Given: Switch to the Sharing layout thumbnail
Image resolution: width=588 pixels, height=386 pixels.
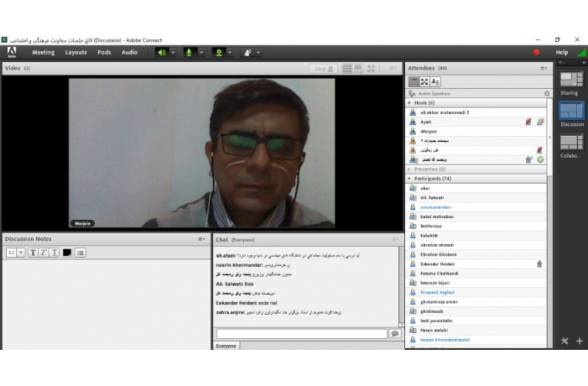Looking at the screenshot, I should (x=571, y=79).
